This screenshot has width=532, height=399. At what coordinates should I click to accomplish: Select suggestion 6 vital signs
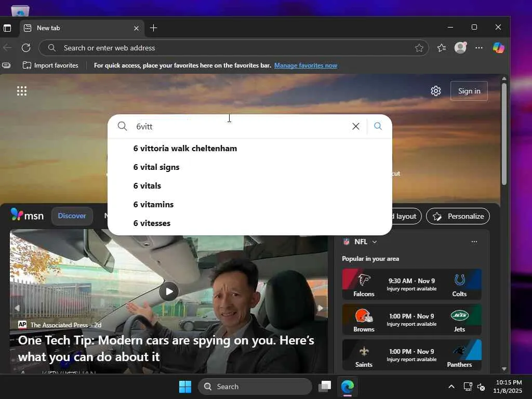click(x=250, y=167)
